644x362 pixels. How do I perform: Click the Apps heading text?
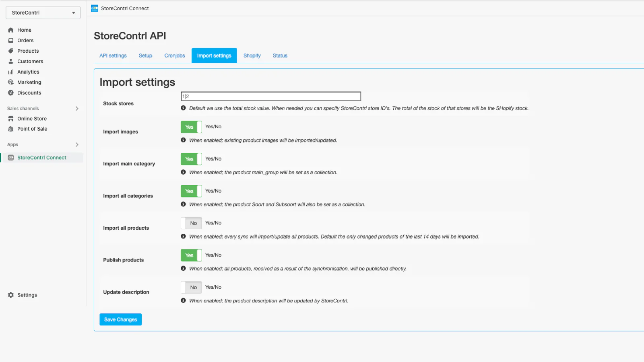pos(12,144)
